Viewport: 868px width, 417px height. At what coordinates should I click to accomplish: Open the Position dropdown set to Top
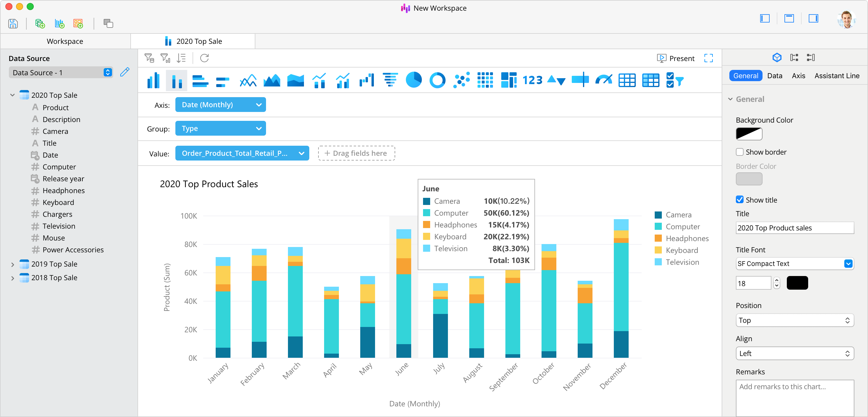click(x=795, y=320)
